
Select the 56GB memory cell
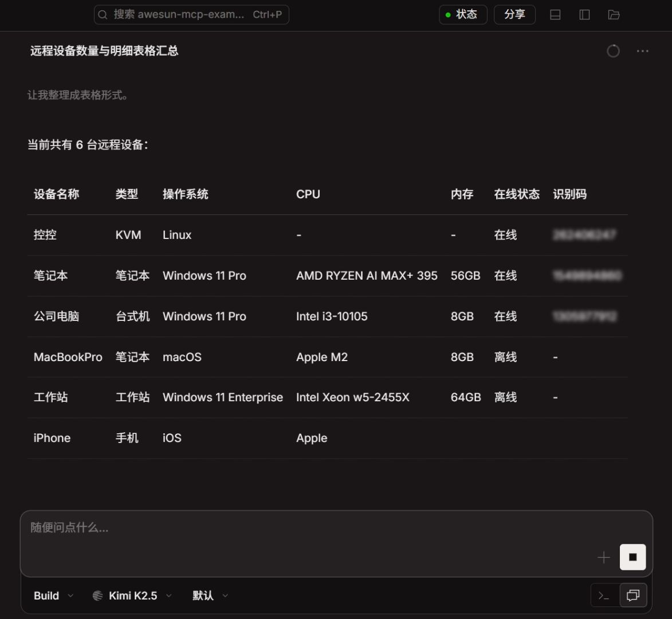click(x=465, y=276)
